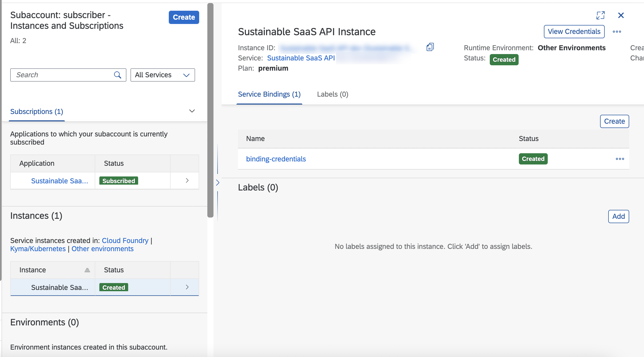Open actions menu for binding-credentials row
This screenshot has height=357, width=644.
[620, 159]
